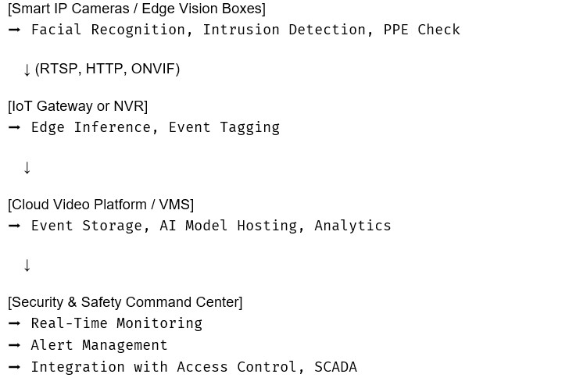Click the arrow before Alert Management
569x392 pixels.
pos(14,345)
